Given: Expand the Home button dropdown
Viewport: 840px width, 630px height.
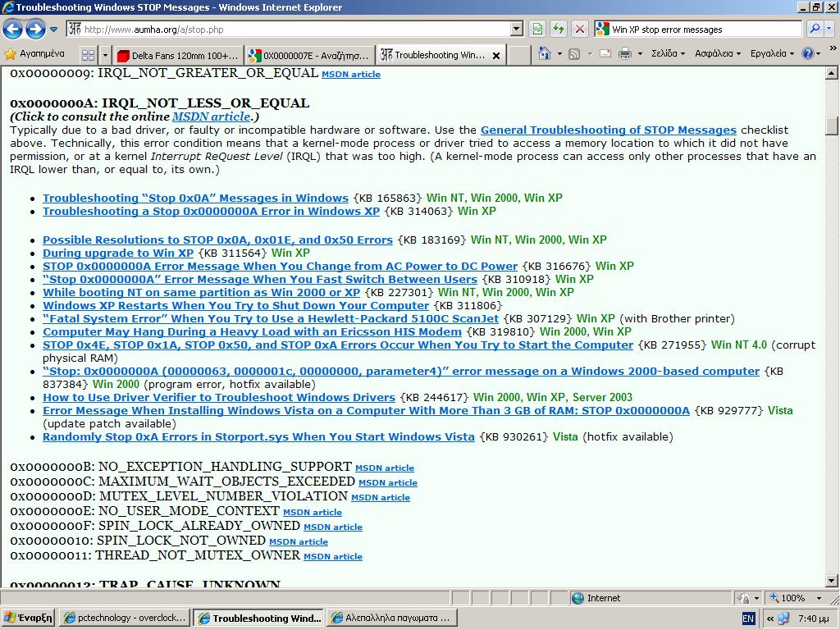Looking at the screenshot, I should (559, 53).
